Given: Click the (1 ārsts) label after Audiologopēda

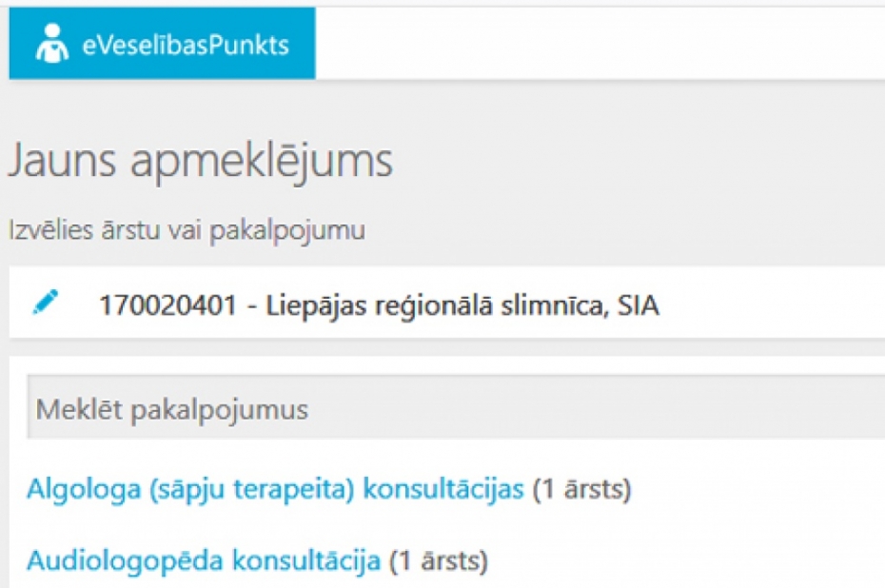Looking at the screenshot, I should (436, 559).
